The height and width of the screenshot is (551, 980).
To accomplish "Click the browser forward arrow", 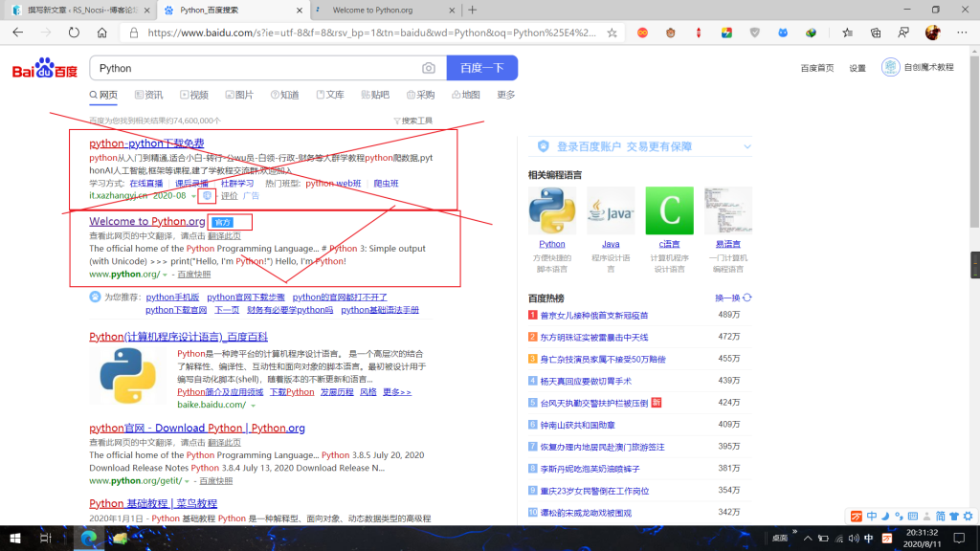I will 46,33.
